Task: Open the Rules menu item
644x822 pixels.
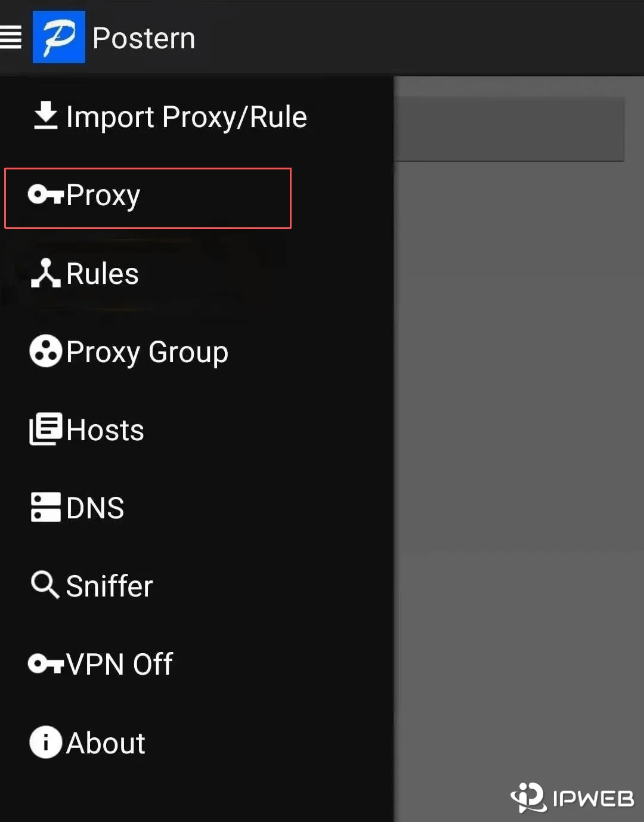Action: (x=102, y=274)
